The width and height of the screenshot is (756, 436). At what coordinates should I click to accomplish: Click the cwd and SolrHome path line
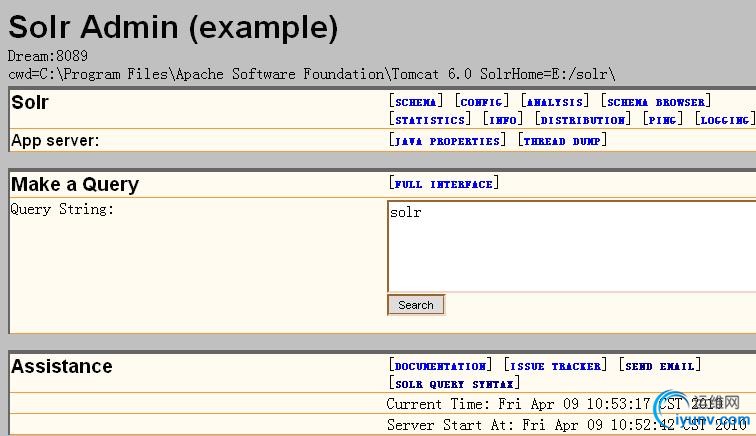(311, 74)
